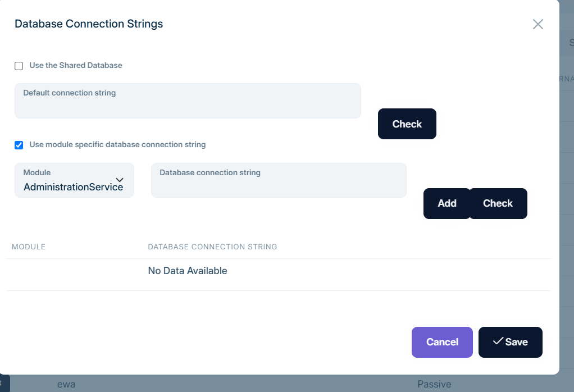Expand the Module dropdown chevron arrow
Image resolution: width=574 pixels, height=392 pixels.
click(120, 180)
